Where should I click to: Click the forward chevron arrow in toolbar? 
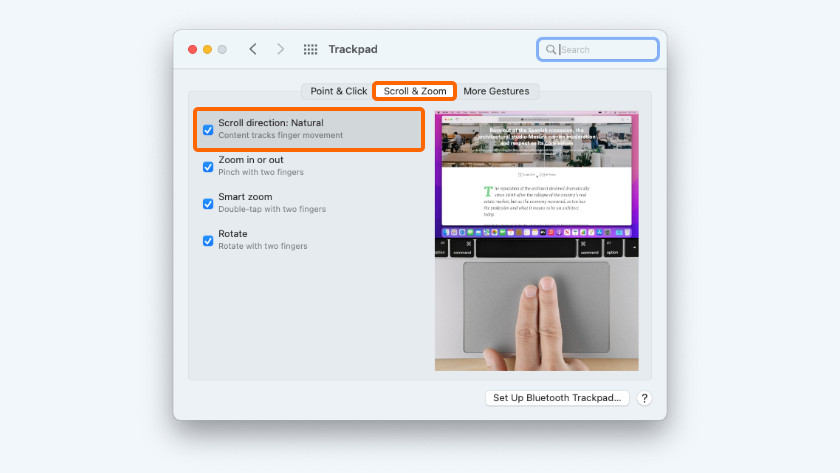[x=280, y=49]
